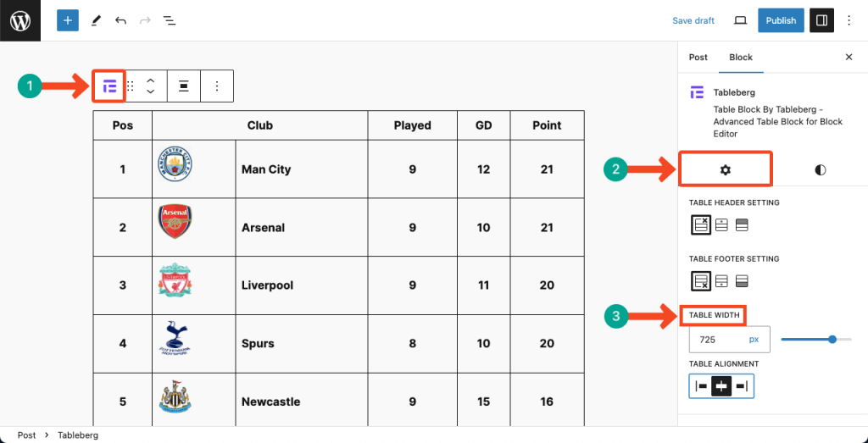Open the block alignment toolbar option

184,86
